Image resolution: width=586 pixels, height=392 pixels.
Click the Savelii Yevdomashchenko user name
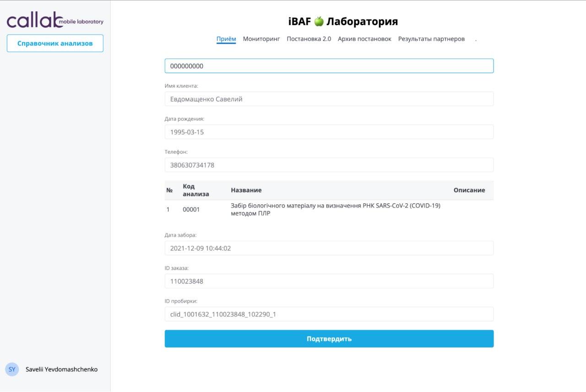click(x=61, y=369)
